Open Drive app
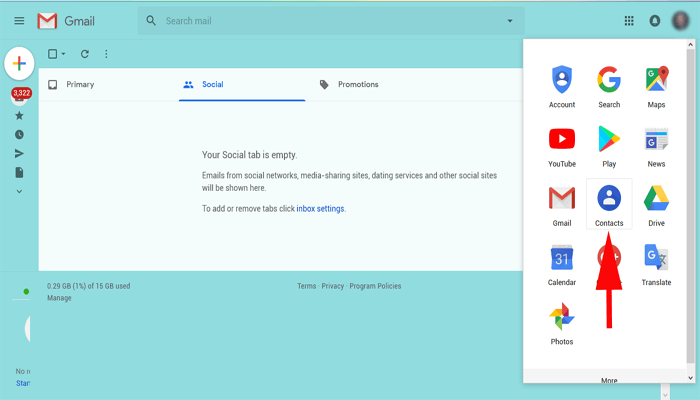This screenshot has width=700, height=400. (656, 205)
